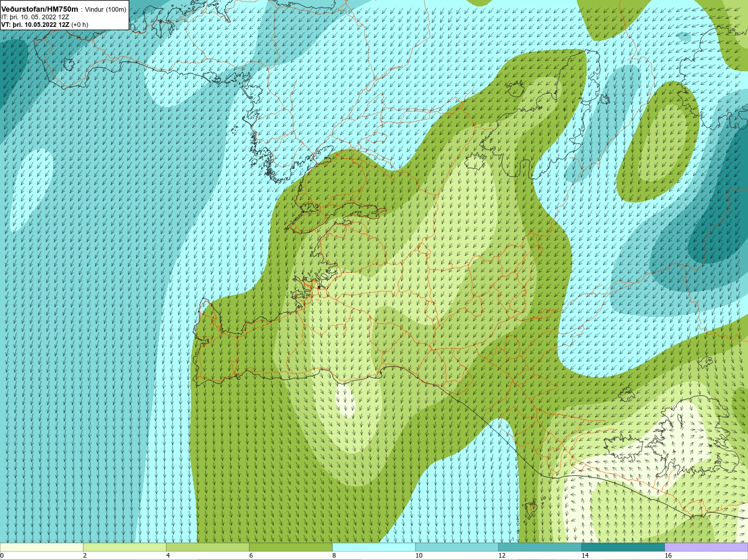The width and height of the screenshot is (748, 560).
Task: Click the pale cyan 8–10 legend swatch
Action: (x=374, y=547)
